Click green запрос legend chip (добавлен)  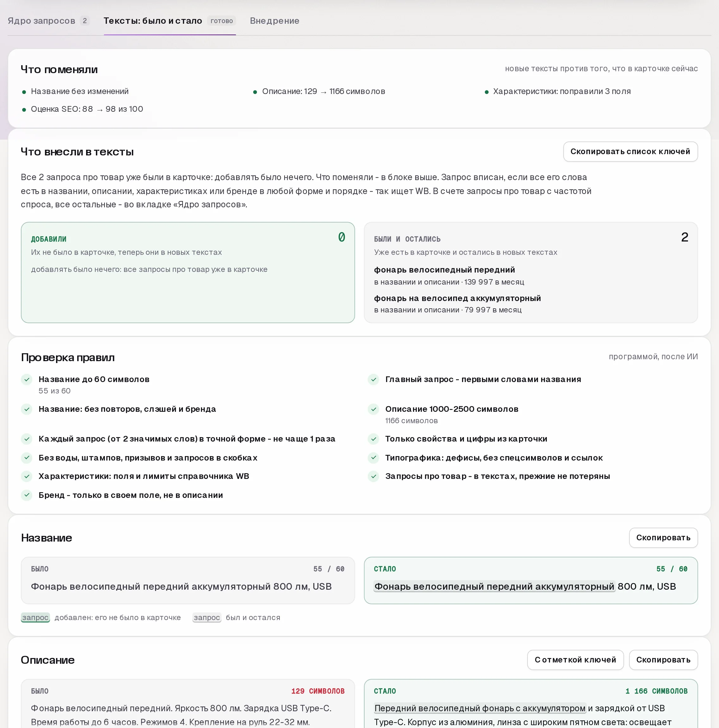click(x=35, y=618)
